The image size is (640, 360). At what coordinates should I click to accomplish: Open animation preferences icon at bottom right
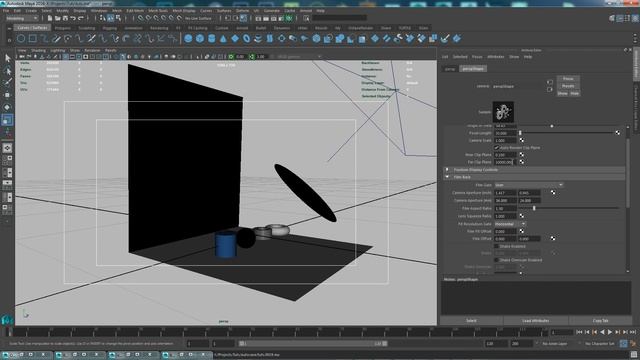click(x=633, y=344)
